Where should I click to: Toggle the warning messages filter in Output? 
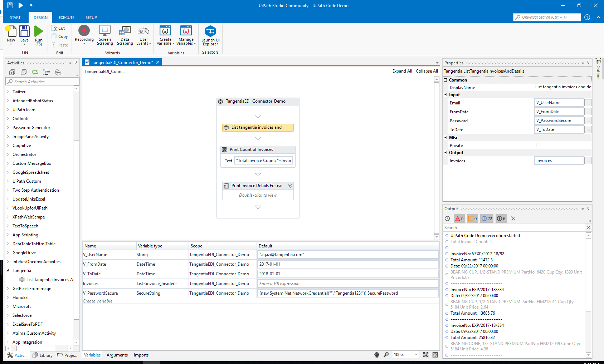click(x=473, y=218)
